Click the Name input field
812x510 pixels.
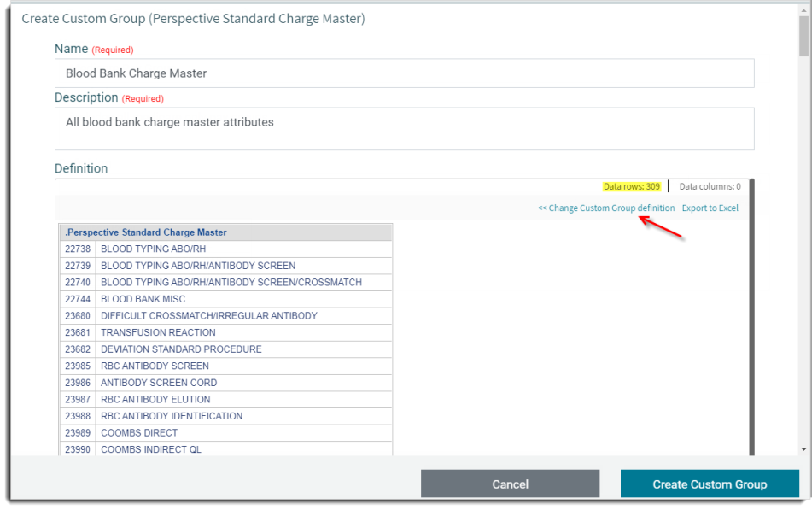404,73
